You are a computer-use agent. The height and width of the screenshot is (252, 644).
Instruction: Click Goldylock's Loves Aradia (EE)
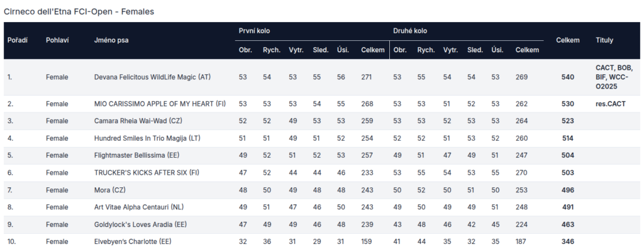click(140, 224)
